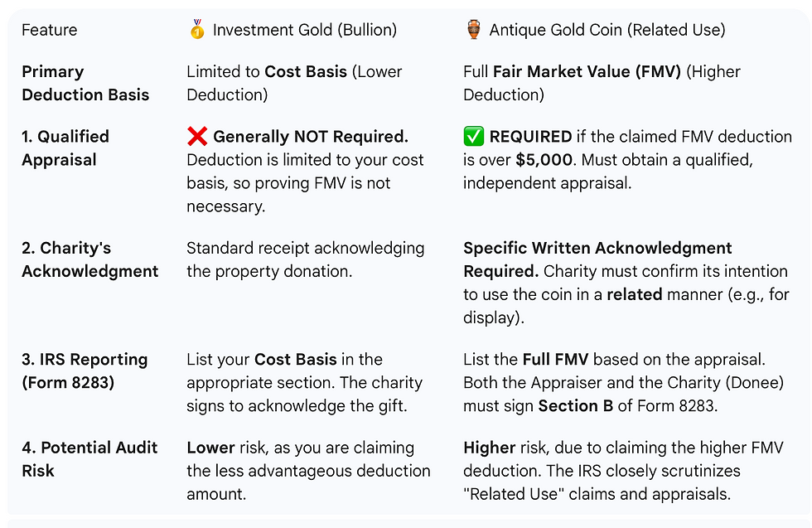Screen dimensions: 812x528
Task: Click the "2. Charity's Acknowledgment" row label
Action: (89, 259)
